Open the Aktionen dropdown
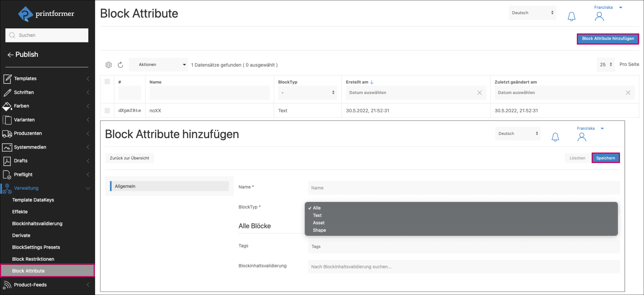Screen dimensions: 644x295 point(158,64)
